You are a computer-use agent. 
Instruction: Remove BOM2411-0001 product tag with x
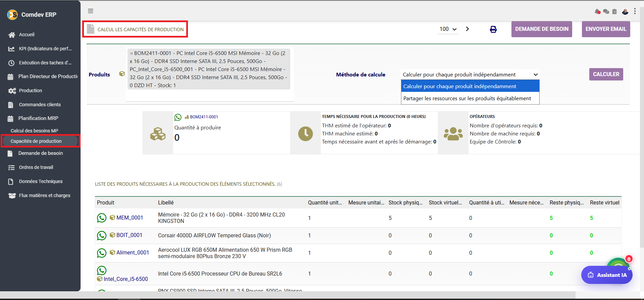pyautogui.click(x=132, y=53)
